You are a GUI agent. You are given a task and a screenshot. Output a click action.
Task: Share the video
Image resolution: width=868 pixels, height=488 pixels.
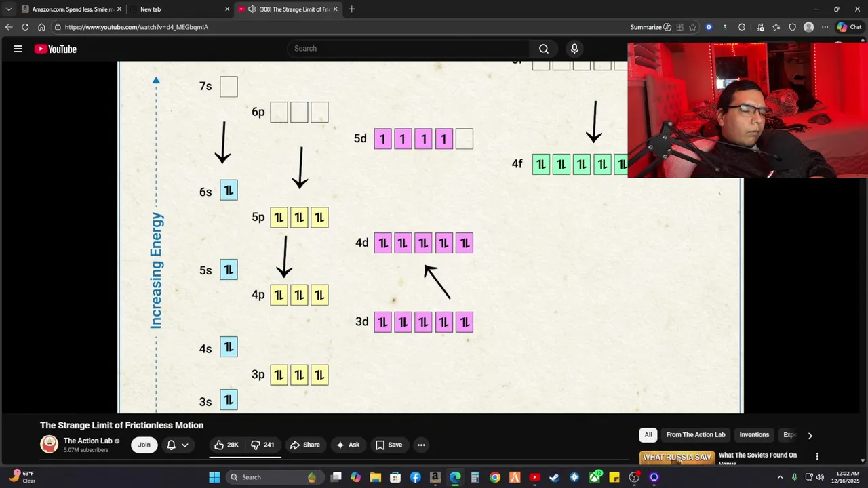coord(304,445)
